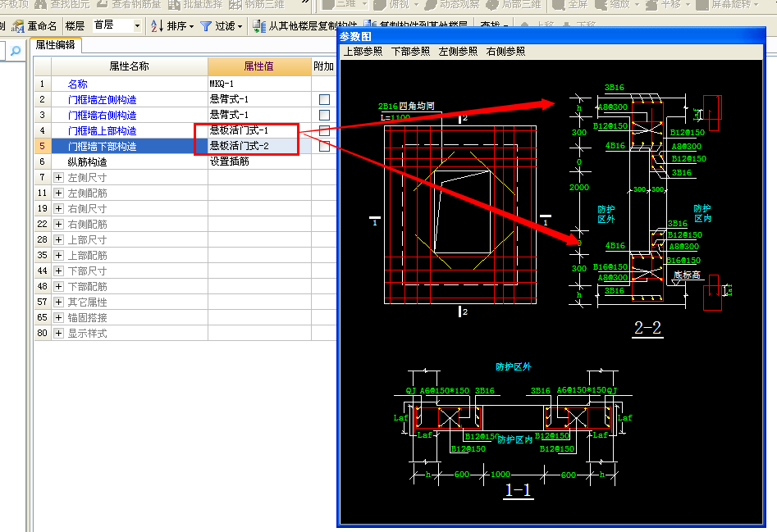Select the 门框墙左侧构造 property name
777x532 pixels.
[x=102, y=99]
